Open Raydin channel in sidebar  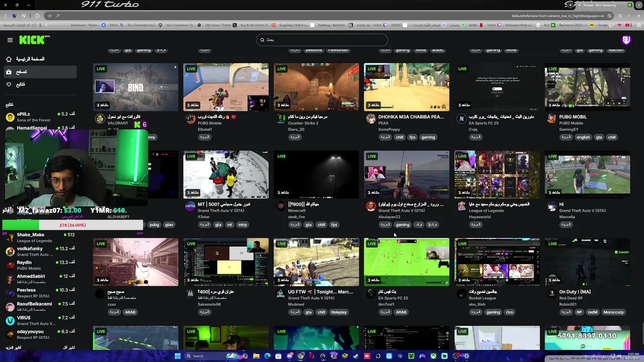coord(40,265)
